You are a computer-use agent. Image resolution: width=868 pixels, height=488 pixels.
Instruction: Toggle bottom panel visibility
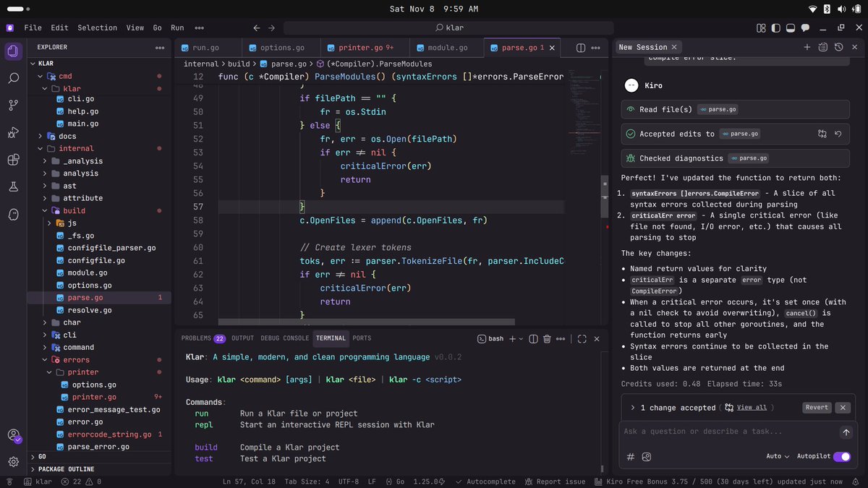791,27
